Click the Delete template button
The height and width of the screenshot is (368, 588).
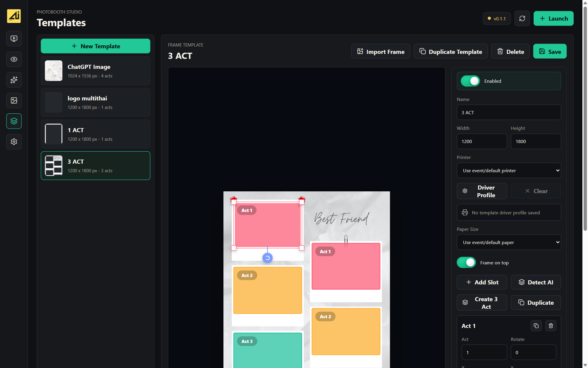(x=510, y=52)
